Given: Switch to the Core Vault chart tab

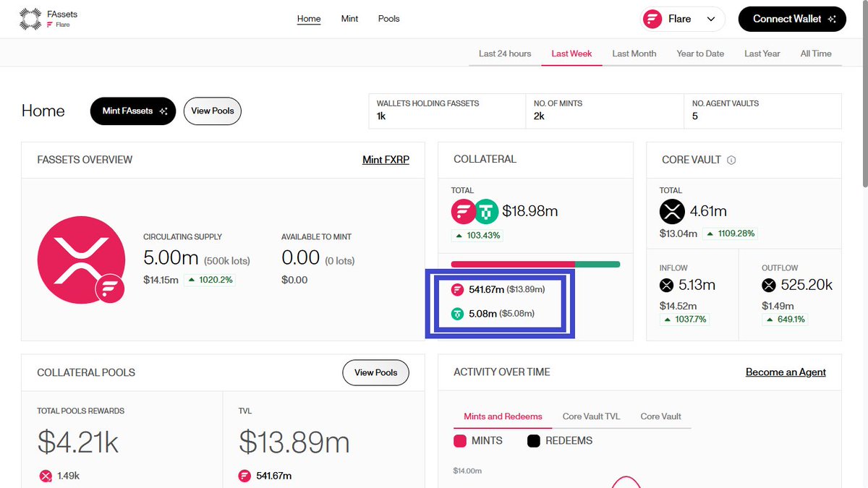Looking at the screenshot, I should point(660,416).
